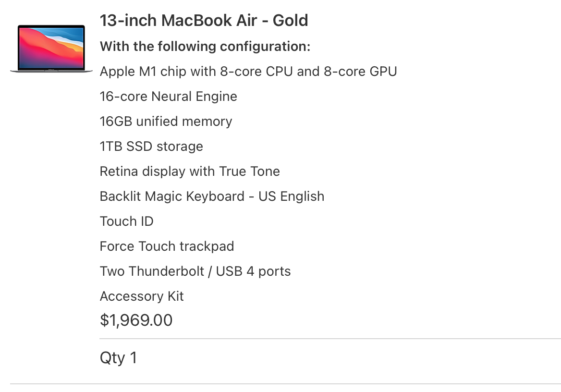Click the MacBook Air product thumbnail
Image resolution: width=561 pixels, height=392 pixels.
click(51, 49)
